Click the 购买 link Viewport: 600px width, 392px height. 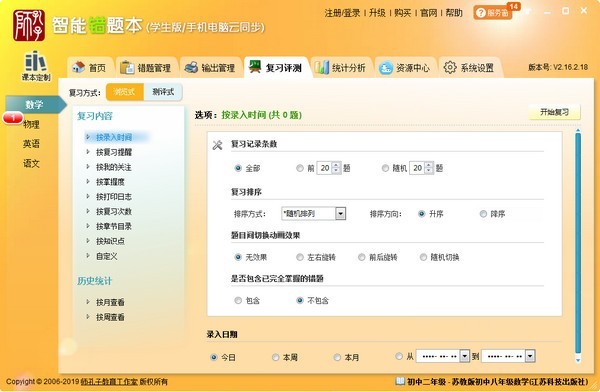(x=403, y=13)
